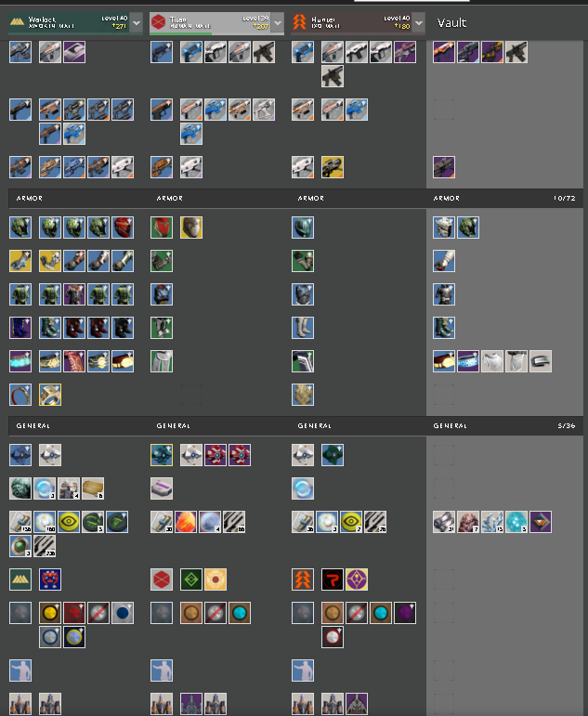Select Warlock's yellow eye Three of Coins
588x716 pixels.
[69, 522]
